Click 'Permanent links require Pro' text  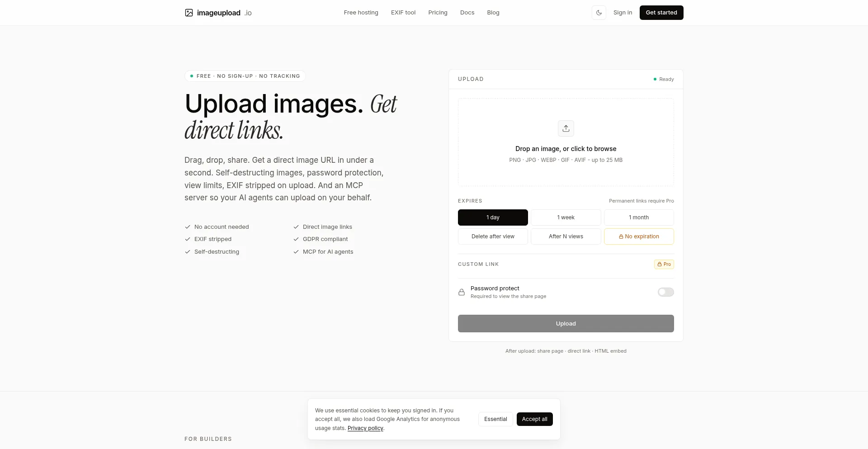tap(642, 201)
